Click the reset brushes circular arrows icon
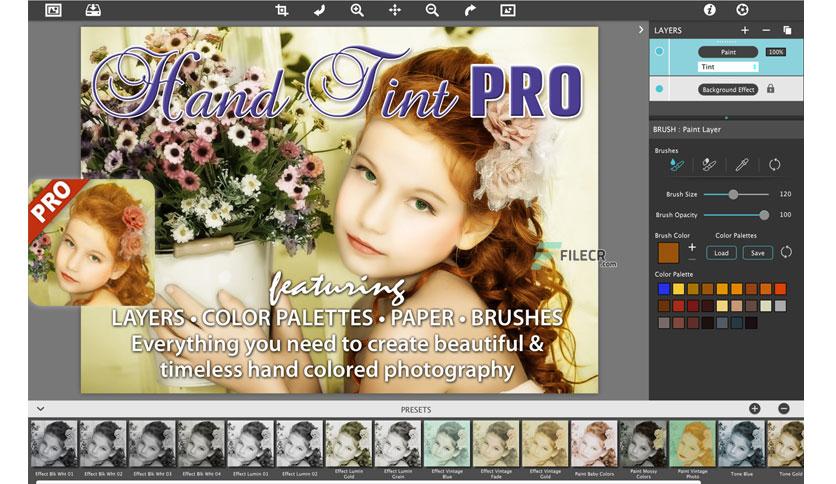The image size is (836, 484). (775, 165)
